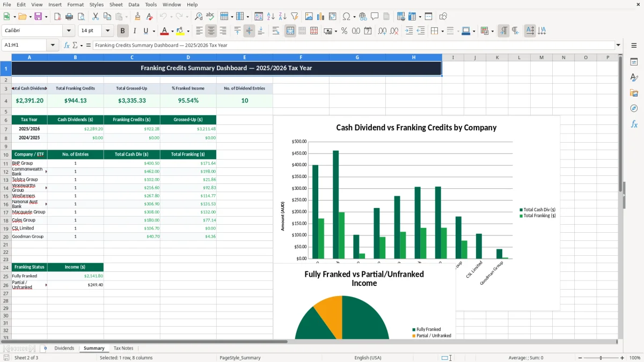
Task: Click Sort Descending icon
Action: pyautogui.click(x=283, y=17)
